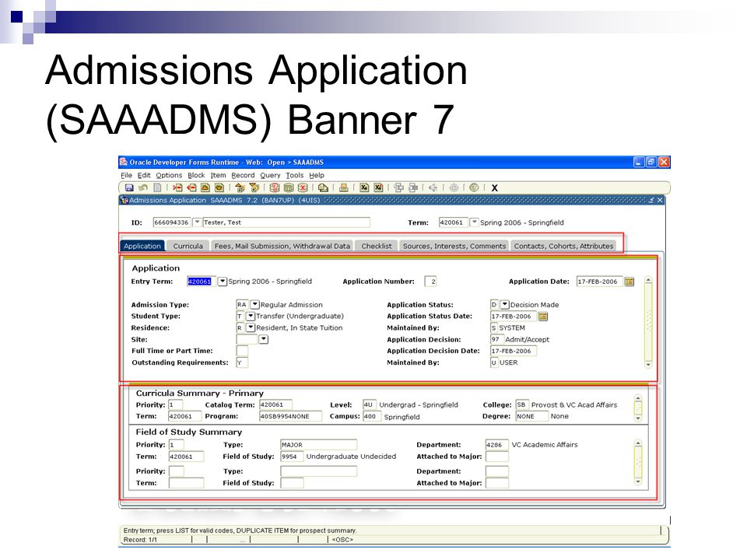Switch to the Curricula tab
The image size is (747, 560).
(188, 246)
